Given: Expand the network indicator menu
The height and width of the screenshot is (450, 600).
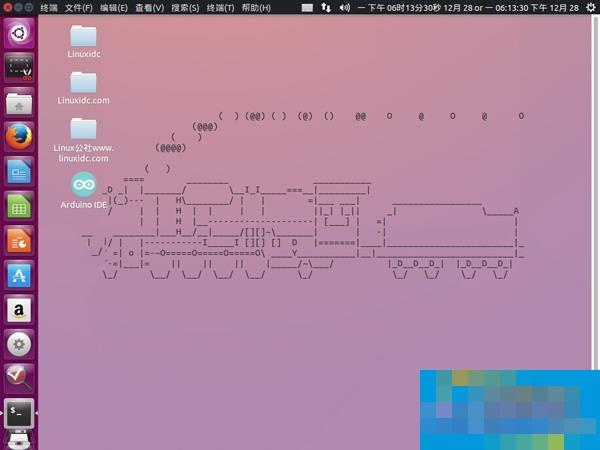Looking at the screenshot, I should 327,7.
